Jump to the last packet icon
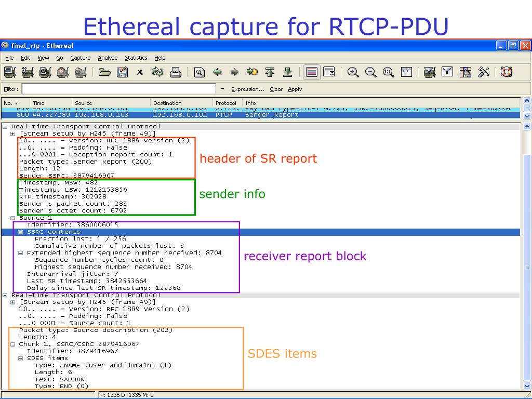This screenshot has height=399, width=532. pyautogui.click(x=288, y=72)
